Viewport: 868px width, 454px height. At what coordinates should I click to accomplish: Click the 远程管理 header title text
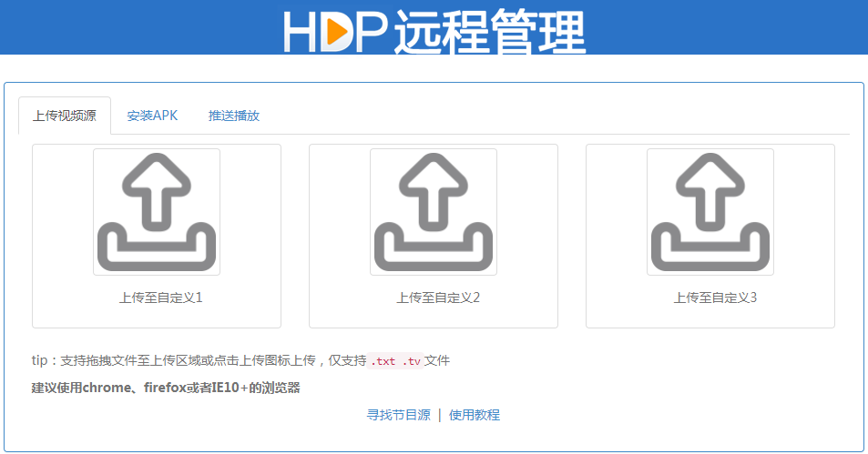(489, 32)
